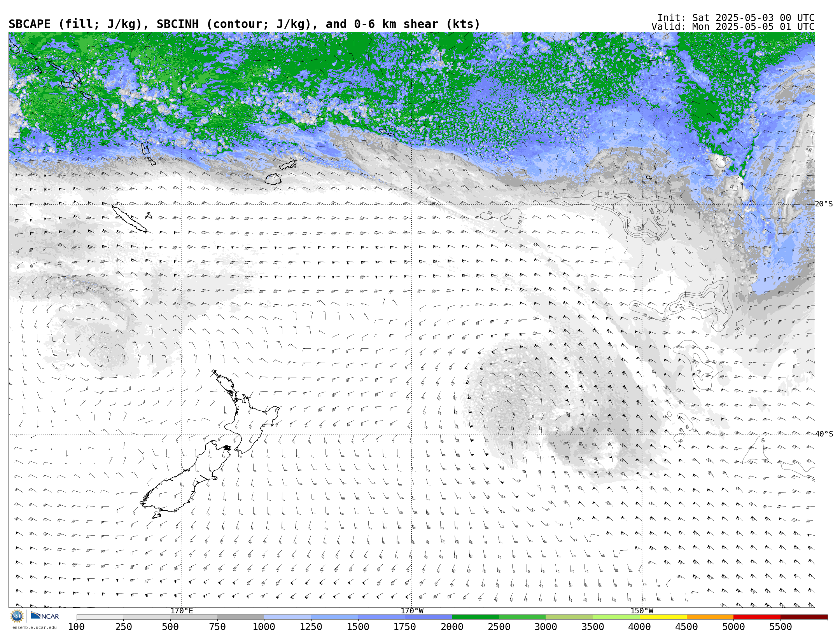Click the colorbar label 2000
The image size is (840, 632).
coord(452,627)
